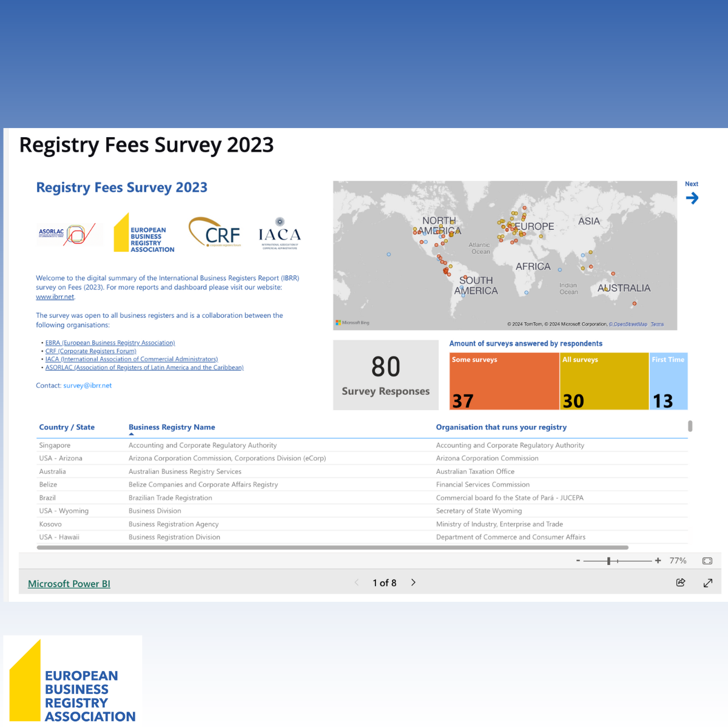The image size is (728, 728).
Task: Click the Next arrow navigation icon
Action: [692, 197]
